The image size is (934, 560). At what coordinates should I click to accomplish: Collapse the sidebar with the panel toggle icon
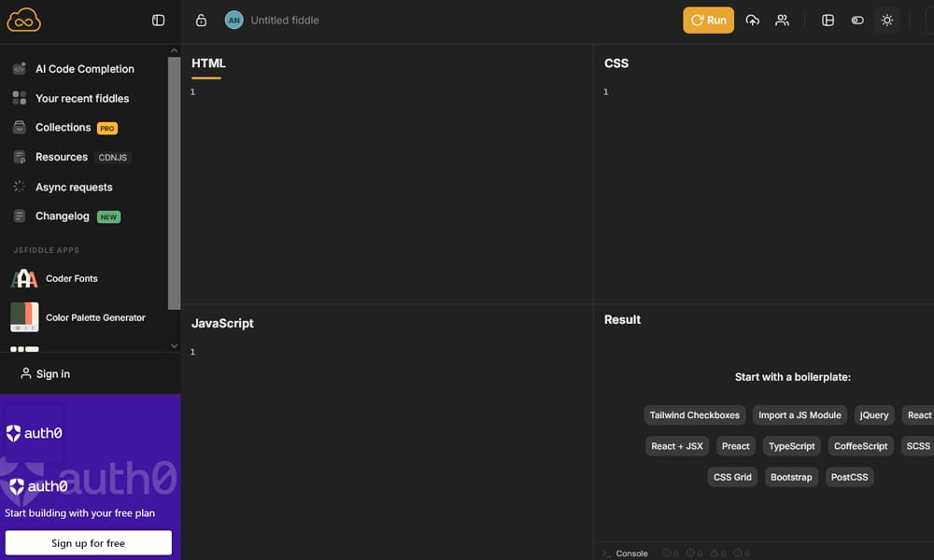coord(158,21)
